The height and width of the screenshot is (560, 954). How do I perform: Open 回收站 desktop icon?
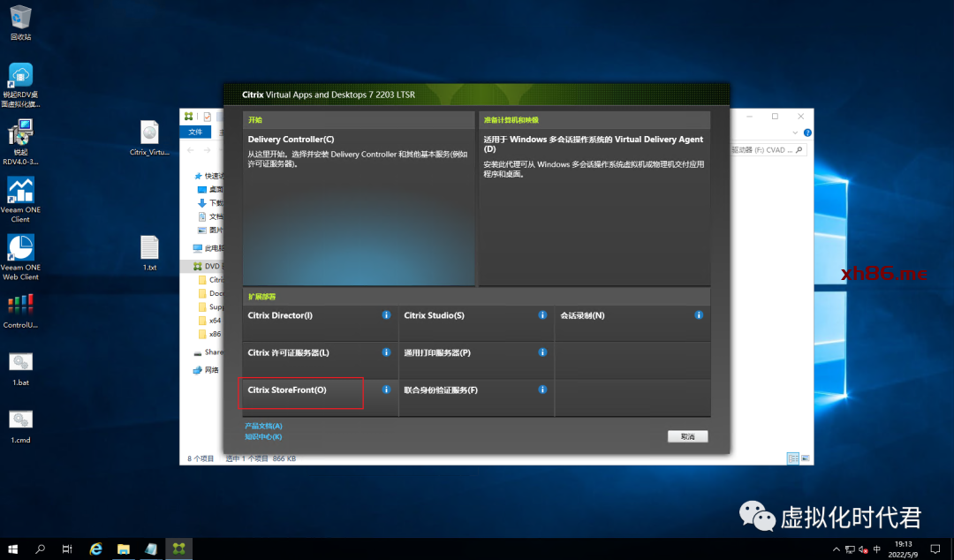(20, 23)
